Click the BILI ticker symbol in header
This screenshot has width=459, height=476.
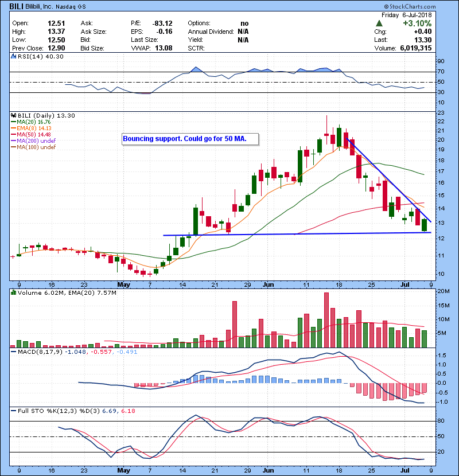(17, 6)
